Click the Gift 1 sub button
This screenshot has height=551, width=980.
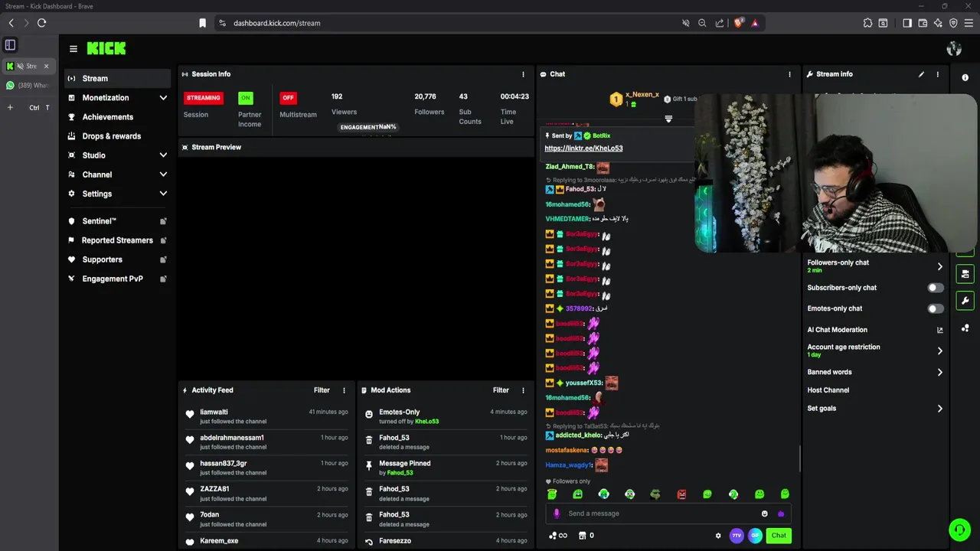coord(681,99)
